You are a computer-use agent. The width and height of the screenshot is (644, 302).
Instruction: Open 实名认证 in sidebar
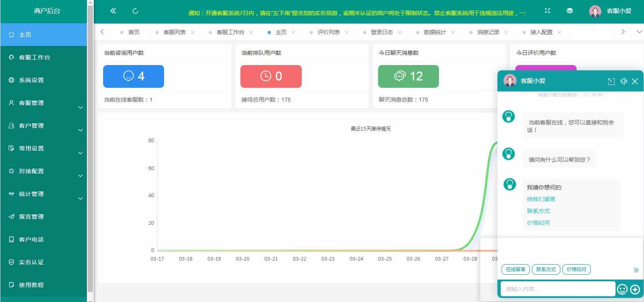43,262
